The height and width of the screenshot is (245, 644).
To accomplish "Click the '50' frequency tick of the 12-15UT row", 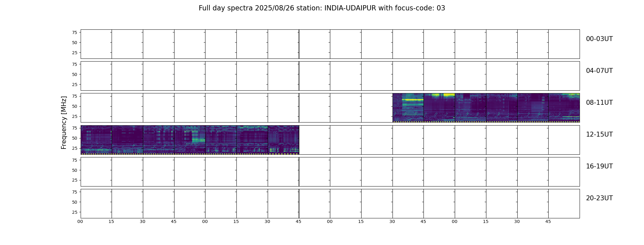I will [75, 138].
